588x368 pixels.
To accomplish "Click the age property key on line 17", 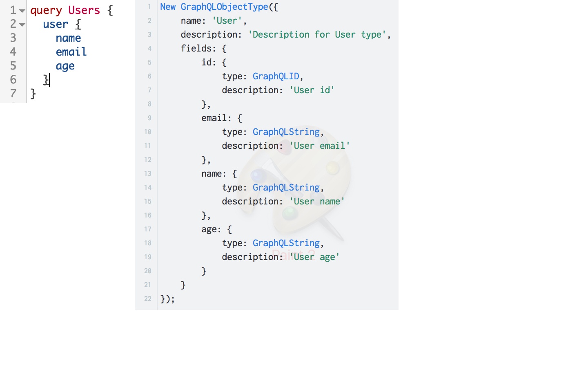I will (x=209, y=229).
